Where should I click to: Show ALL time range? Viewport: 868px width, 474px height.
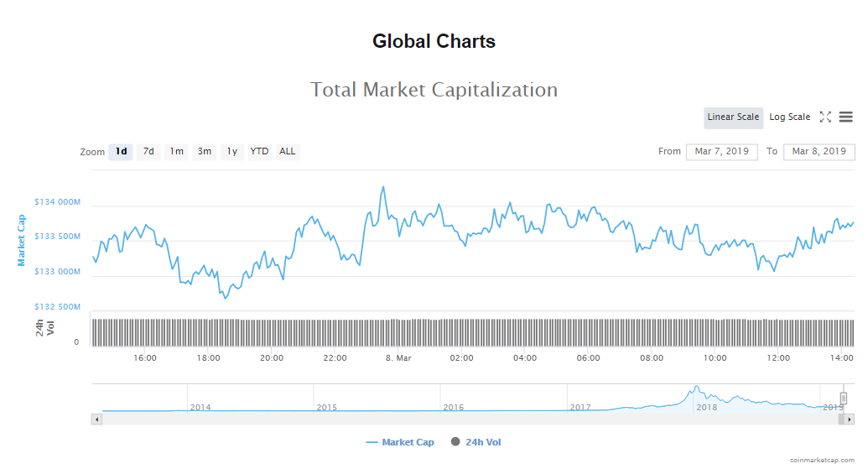pyautogui.click(x=288, y=152)
